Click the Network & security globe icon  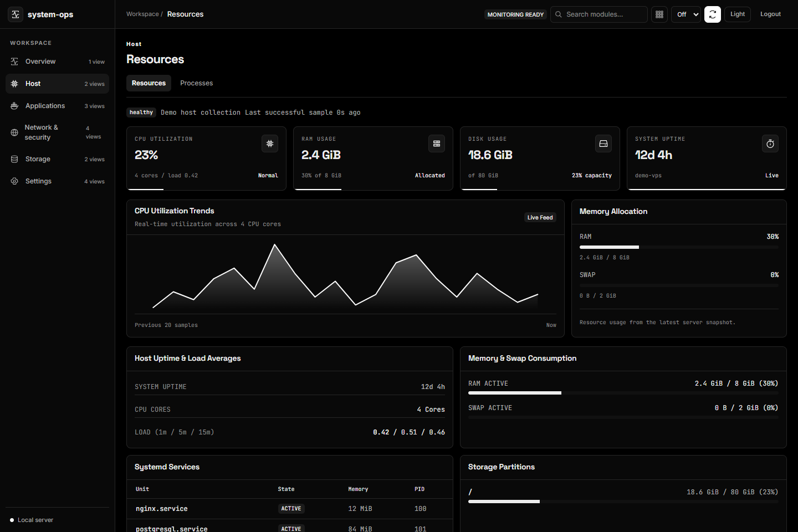[x=14, y=132]
